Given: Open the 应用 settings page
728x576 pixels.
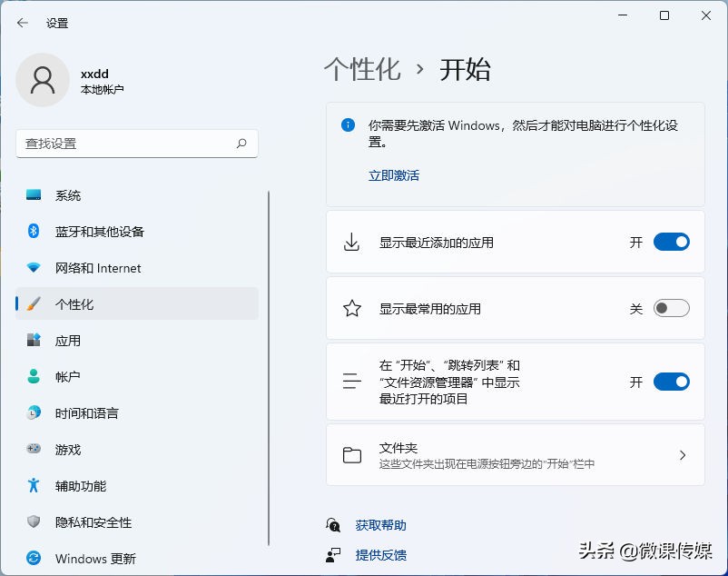Looking at the screenshot, I should point(137,340).
